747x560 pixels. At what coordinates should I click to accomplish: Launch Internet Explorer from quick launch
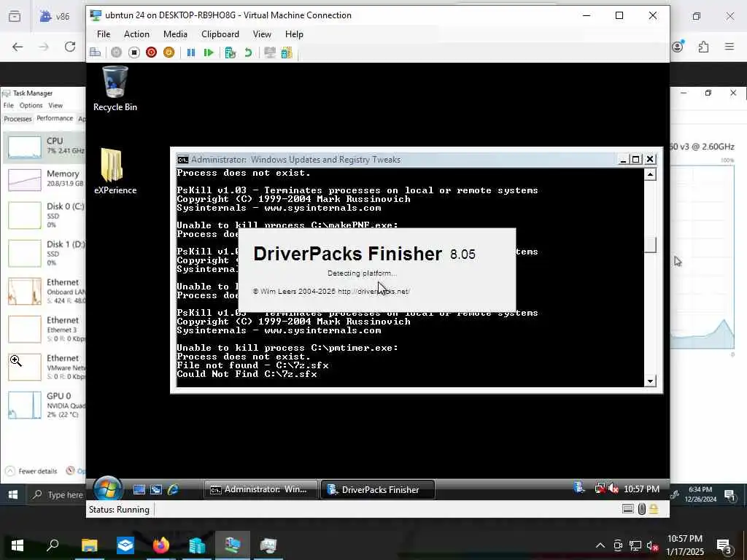(x=173, y=489)
